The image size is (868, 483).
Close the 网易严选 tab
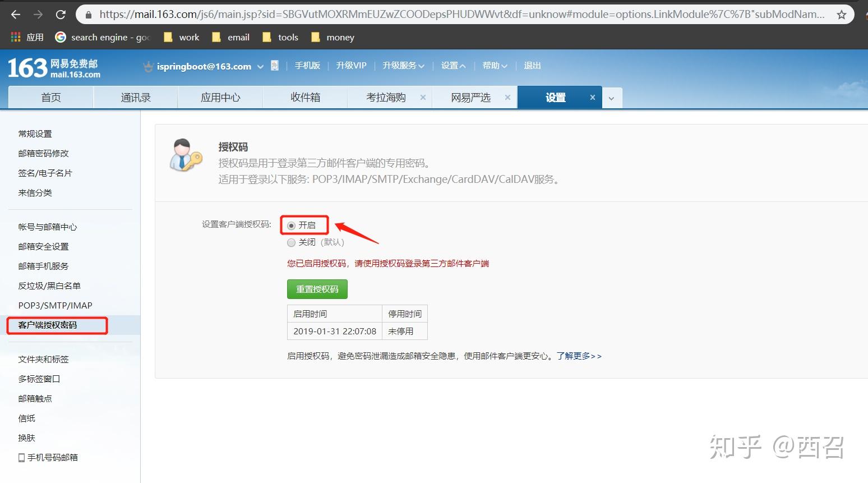click(507, 97)
